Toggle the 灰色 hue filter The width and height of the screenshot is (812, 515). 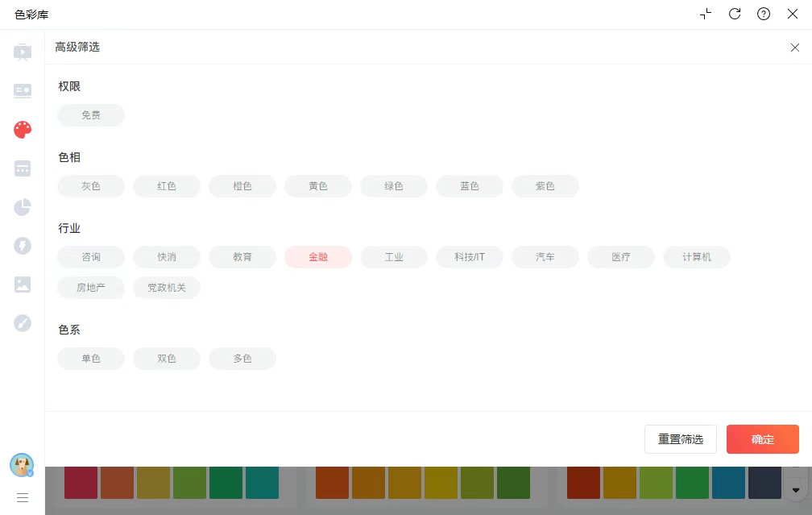tap(91, 186)
